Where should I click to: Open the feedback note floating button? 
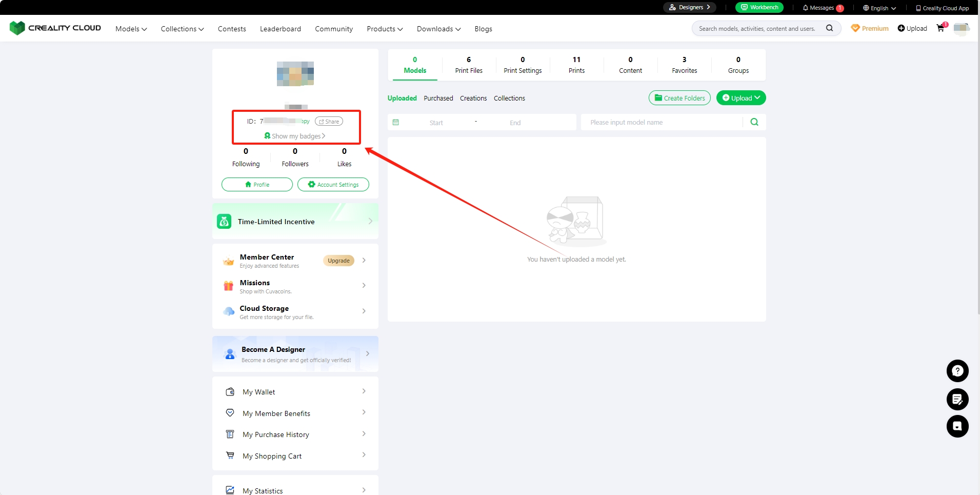coord(957,399)
